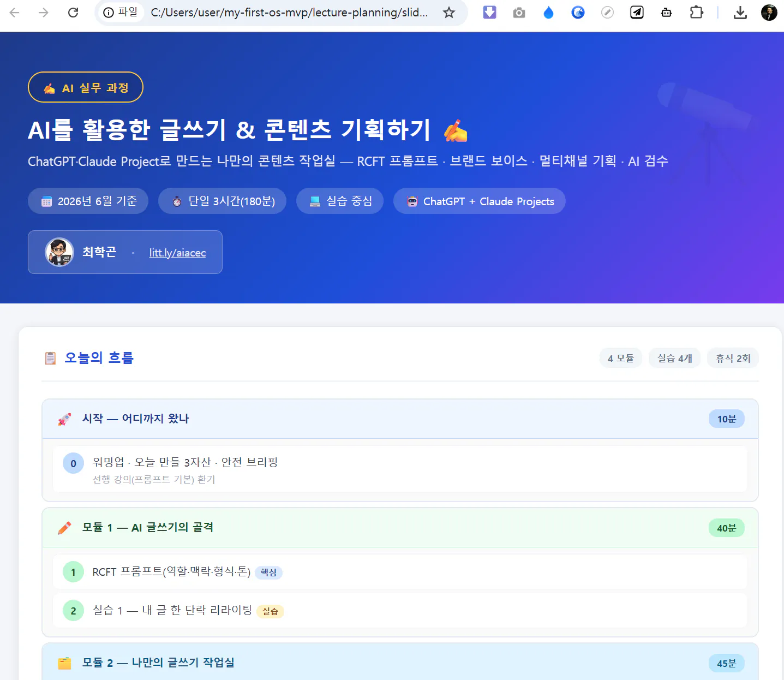
Task: Open the camera screenshot extension
Action: pos(519,12)
